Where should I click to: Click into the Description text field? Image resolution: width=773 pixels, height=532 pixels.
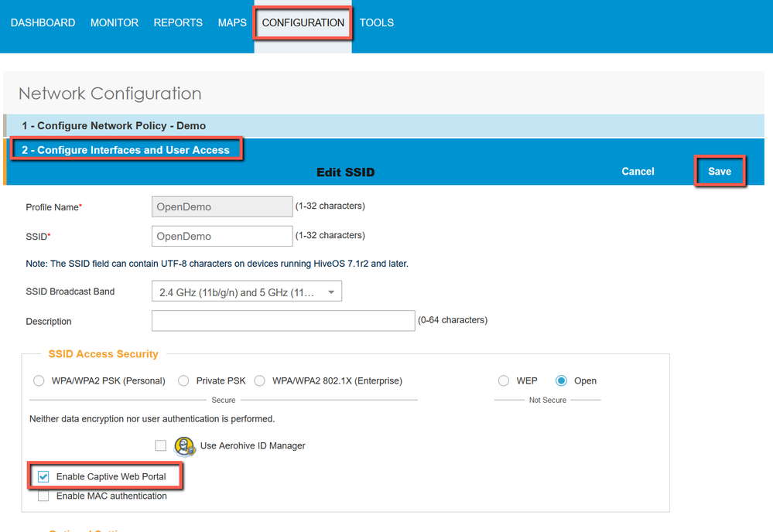click(x=283, y=321)
